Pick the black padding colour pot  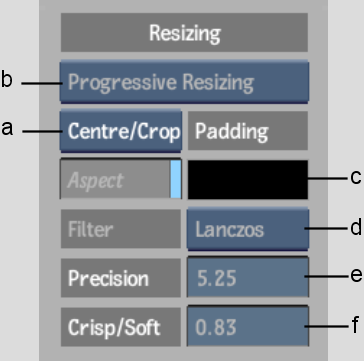pos(248,179)
